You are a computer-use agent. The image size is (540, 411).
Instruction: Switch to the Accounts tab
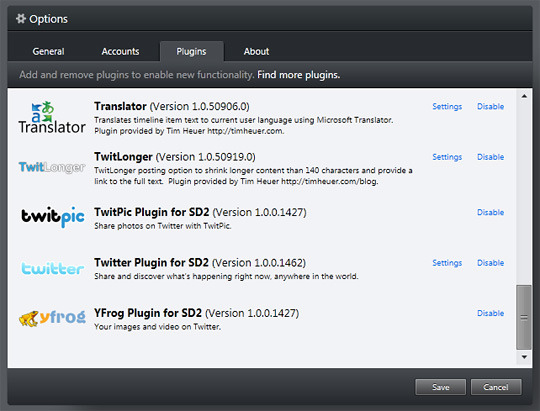(120, 51)
